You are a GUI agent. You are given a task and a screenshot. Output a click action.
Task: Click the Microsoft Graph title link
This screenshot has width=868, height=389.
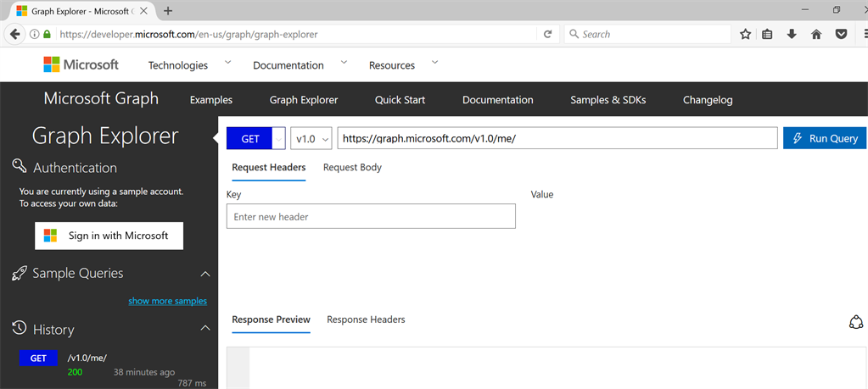[101, 99]
